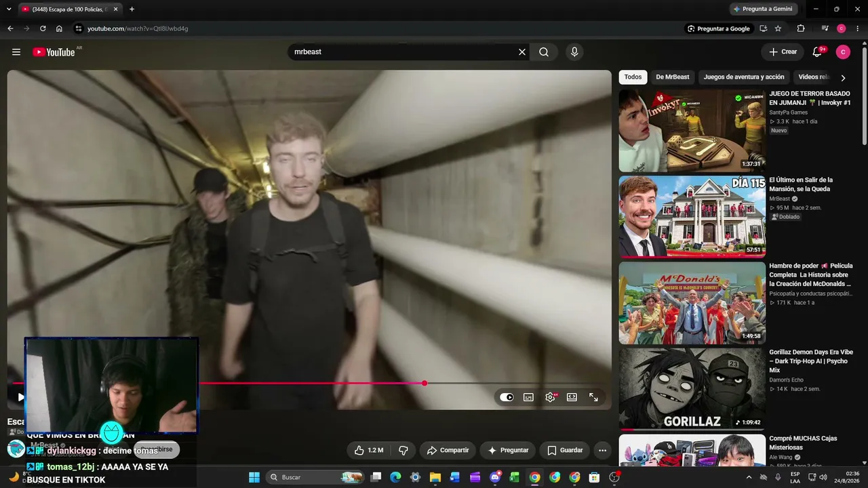This screenshot has width=868, height=488.
Task: Dislike the current video
Action: [x=403, y=450]
